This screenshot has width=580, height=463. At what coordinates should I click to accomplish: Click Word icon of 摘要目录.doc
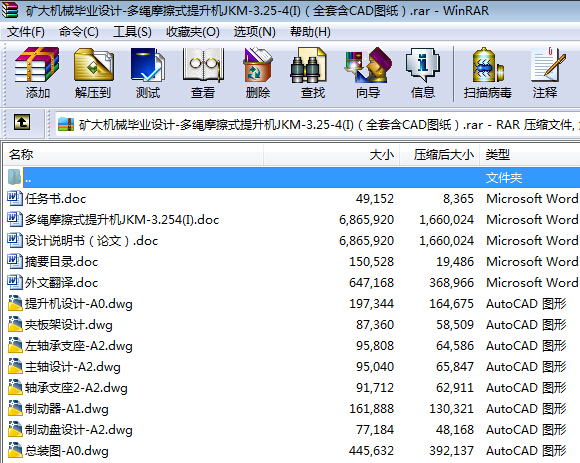(x=14, y=261)
